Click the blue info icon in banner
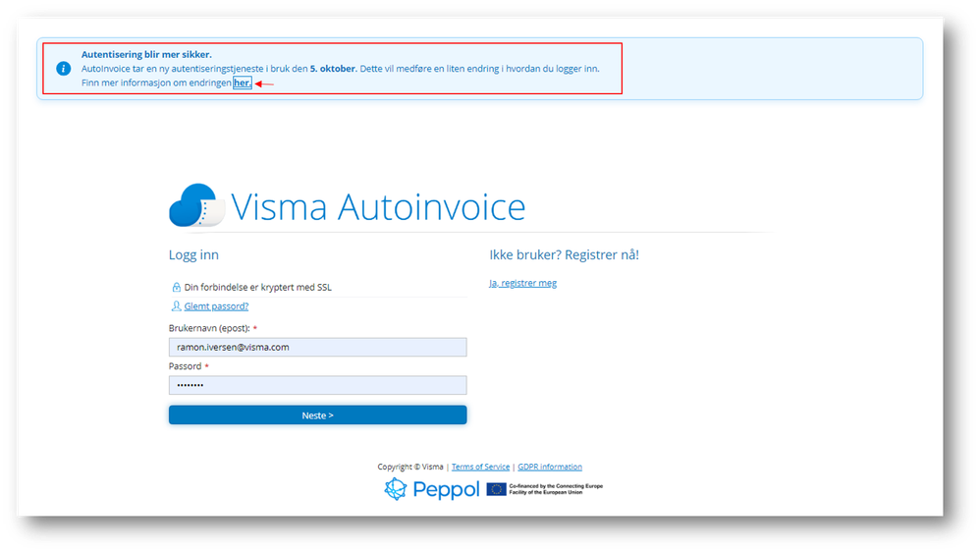Image resolution: width=980 pixels, height=553 pixels. point(63,69)
